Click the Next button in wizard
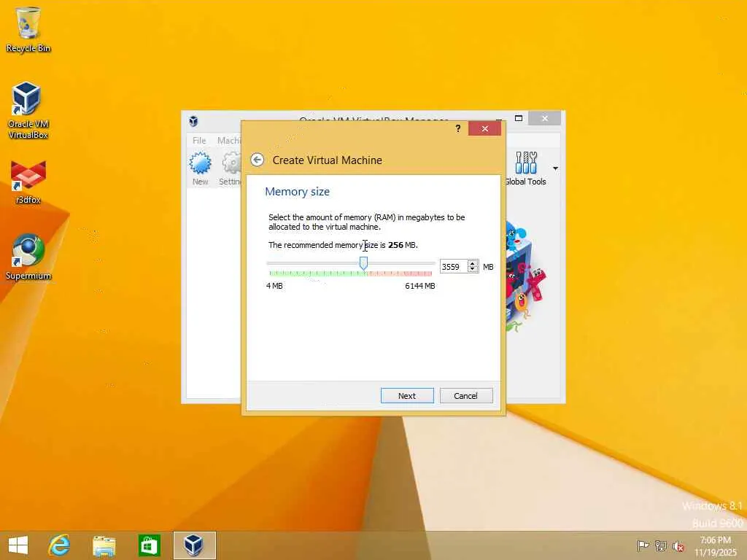747x560 pixels. 407,396
